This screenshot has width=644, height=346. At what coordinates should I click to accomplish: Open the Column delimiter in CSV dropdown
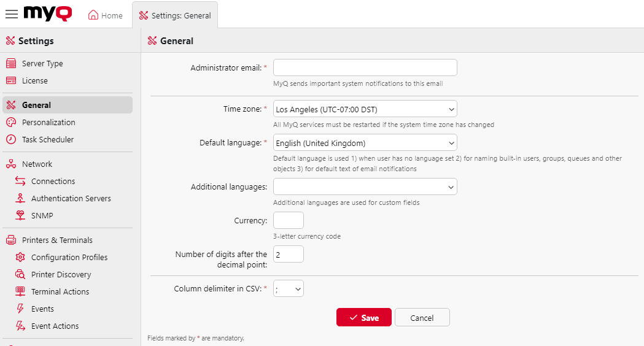(x=288, y=289)
